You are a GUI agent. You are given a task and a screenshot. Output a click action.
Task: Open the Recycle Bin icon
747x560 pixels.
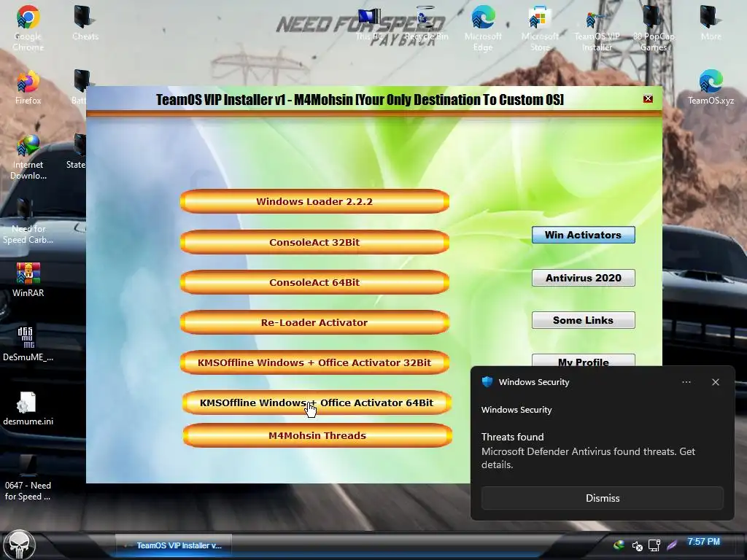[x=426, y=23]
